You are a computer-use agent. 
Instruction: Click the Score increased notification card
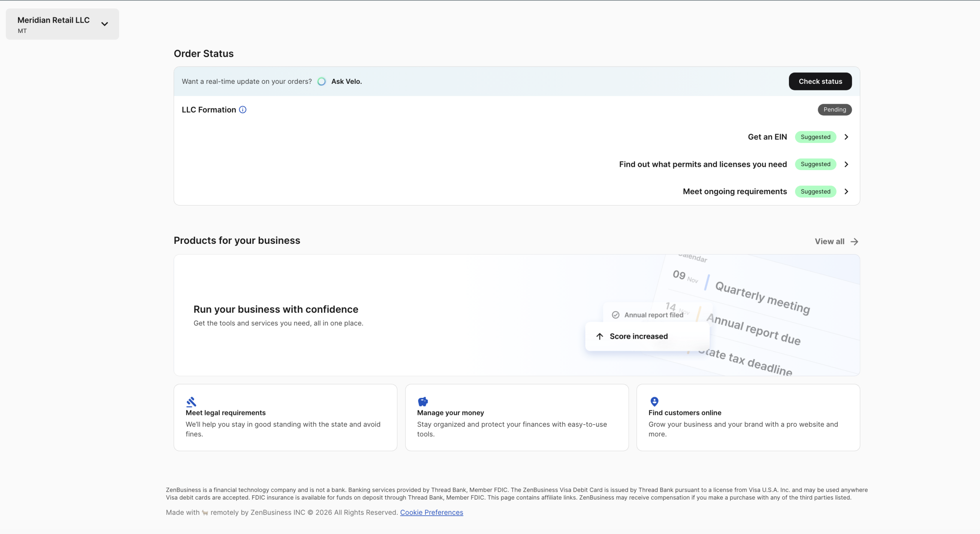pos(647,336)
